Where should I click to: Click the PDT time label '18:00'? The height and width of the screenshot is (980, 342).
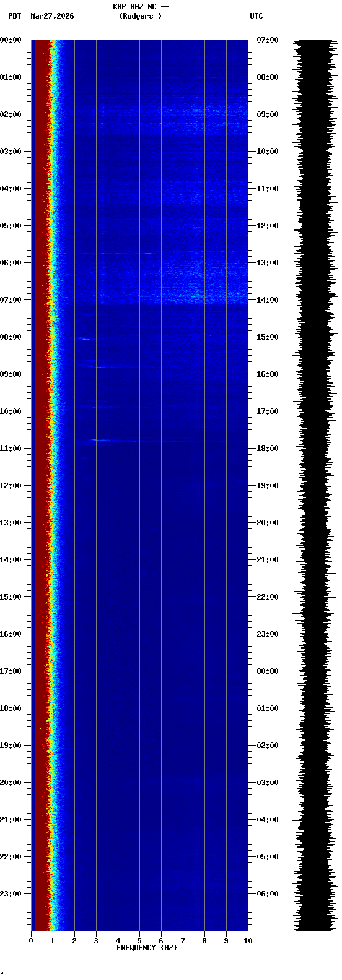[11, 708]
